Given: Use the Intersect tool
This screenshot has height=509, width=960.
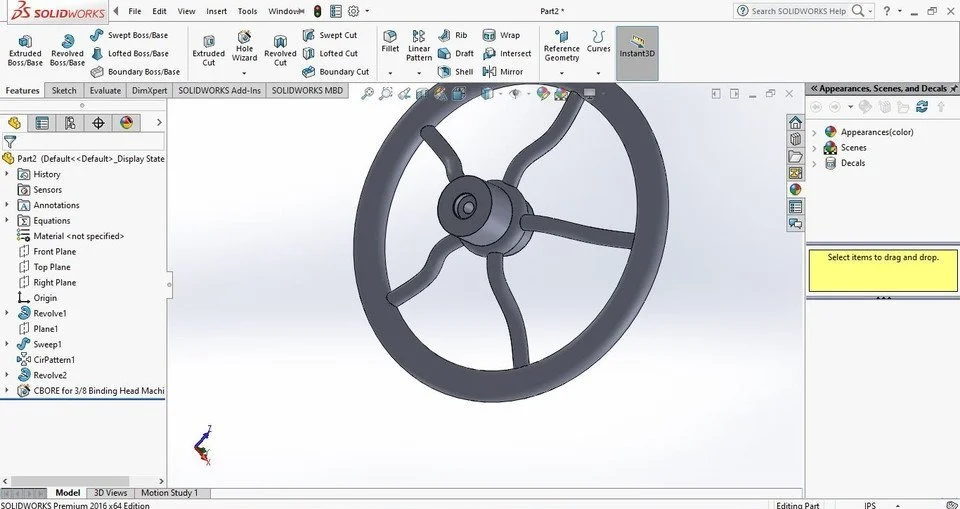Looking at the screenshot, I should [x=508, y=53].
